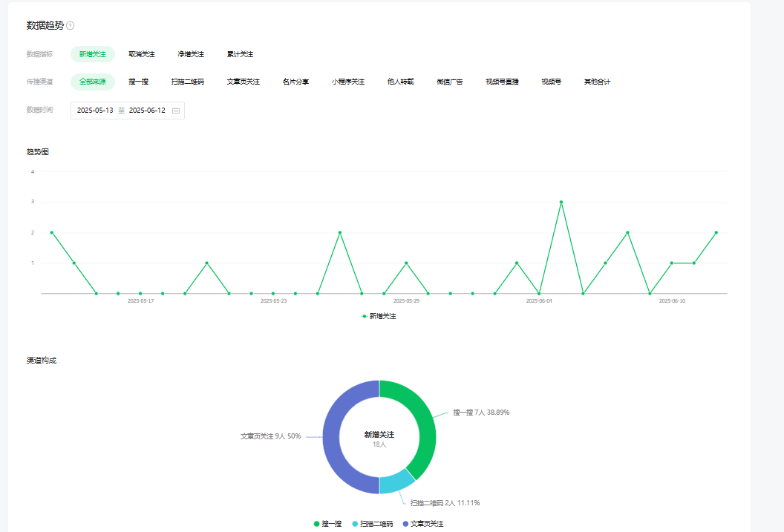Filter by 名片分享 channel
This screenshot has width=784, height=532.
(x=295, y=82)
